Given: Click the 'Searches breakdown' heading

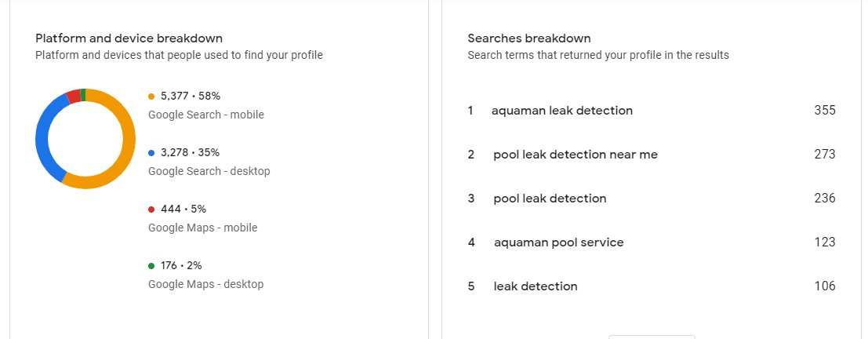Looking at the screenshot, I should [528, 38].
